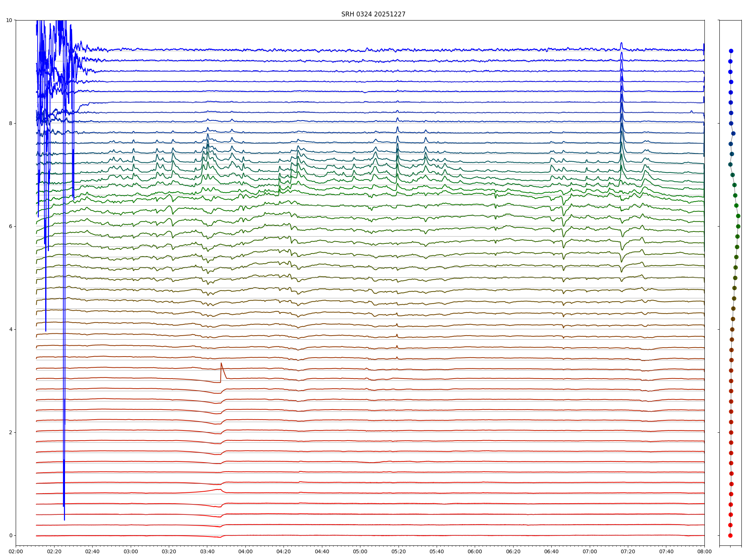Click the rightmost green dot in side panel
The image size is (747, 560).
(738, 216)
